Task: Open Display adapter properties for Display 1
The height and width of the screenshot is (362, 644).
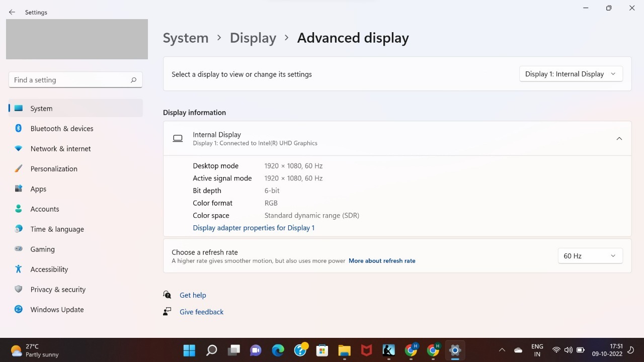Action: pyautogui.click(x=254, y=227)
